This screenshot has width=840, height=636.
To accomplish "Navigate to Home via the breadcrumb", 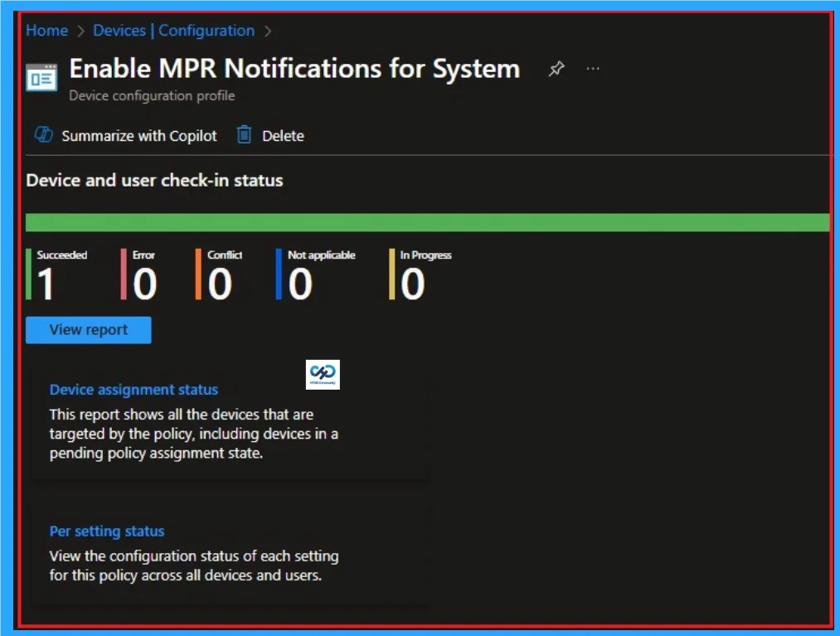I will pos(46,31).
